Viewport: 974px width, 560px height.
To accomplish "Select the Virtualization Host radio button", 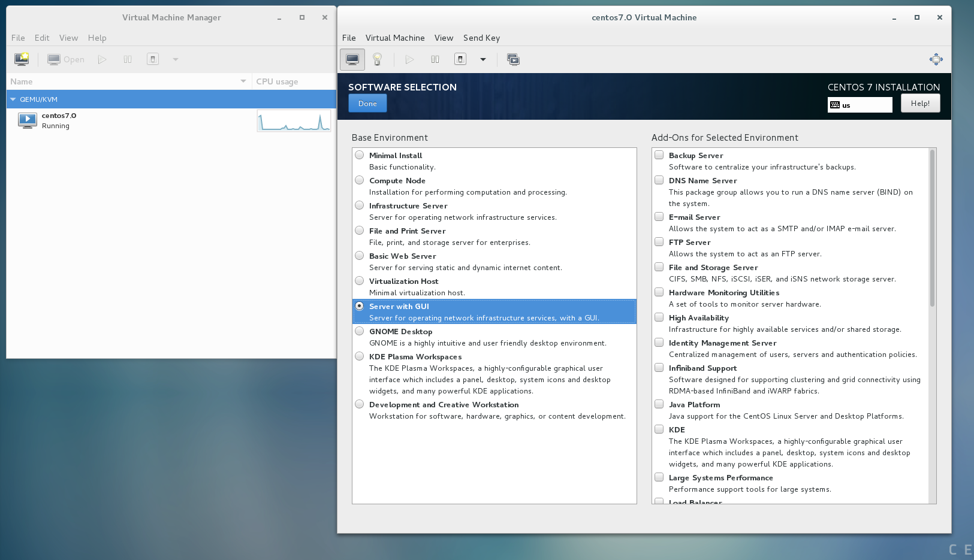I will coord(360,281).
